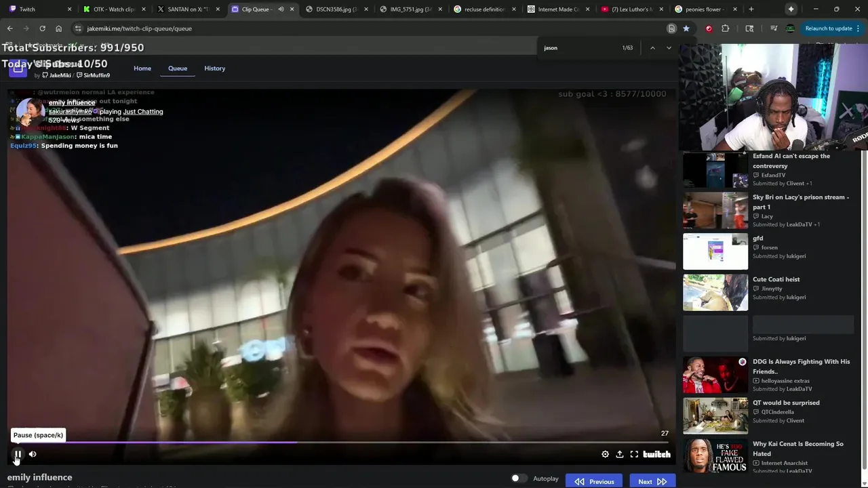Open a new browser tab with plus
868x488 pixels.
click(751, 9)
